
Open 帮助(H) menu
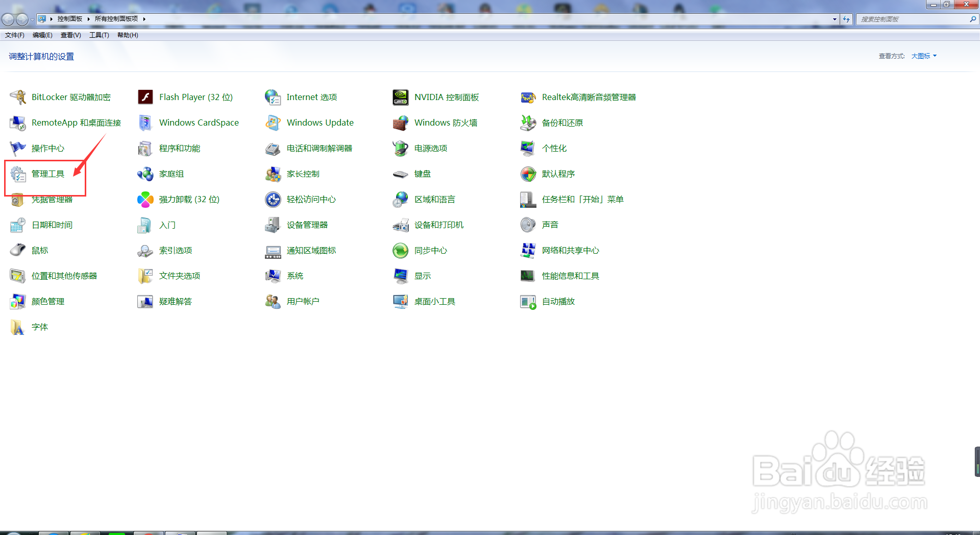(x=128, y=35)
